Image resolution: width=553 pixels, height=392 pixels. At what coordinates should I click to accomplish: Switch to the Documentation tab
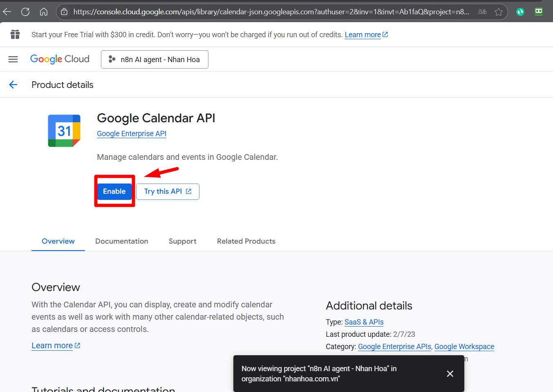[122, 241]
